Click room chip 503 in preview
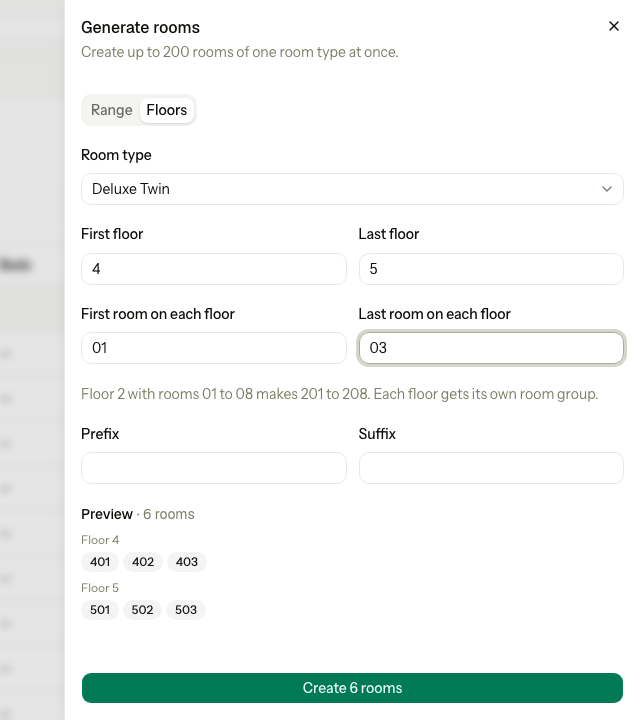The width and height of the screenshot is (640, 720). tap(185, 610)
